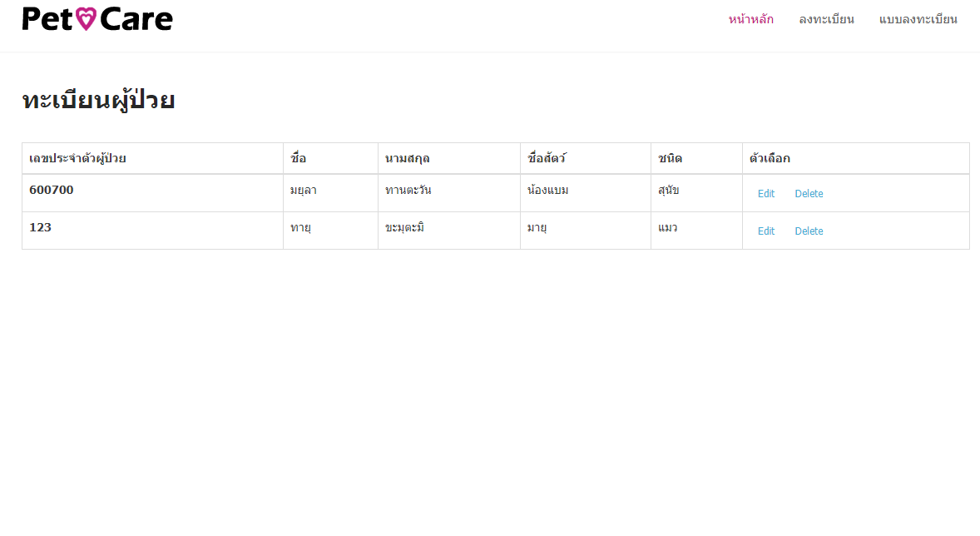The height and width of the screenshot is (536, 980).
Task: Select the ชื่อสัตว์ column header
Action: tap(546, 158)
